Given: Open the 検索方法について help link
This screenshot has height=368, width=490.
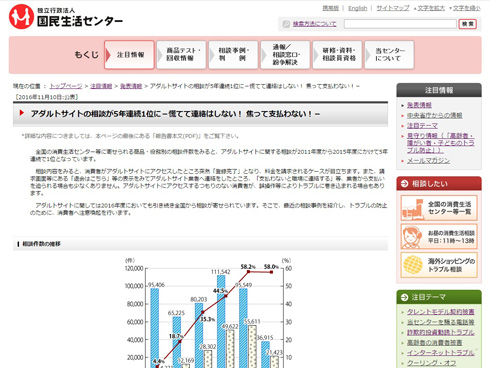Looking at the screenshot, I should (314, 24).
